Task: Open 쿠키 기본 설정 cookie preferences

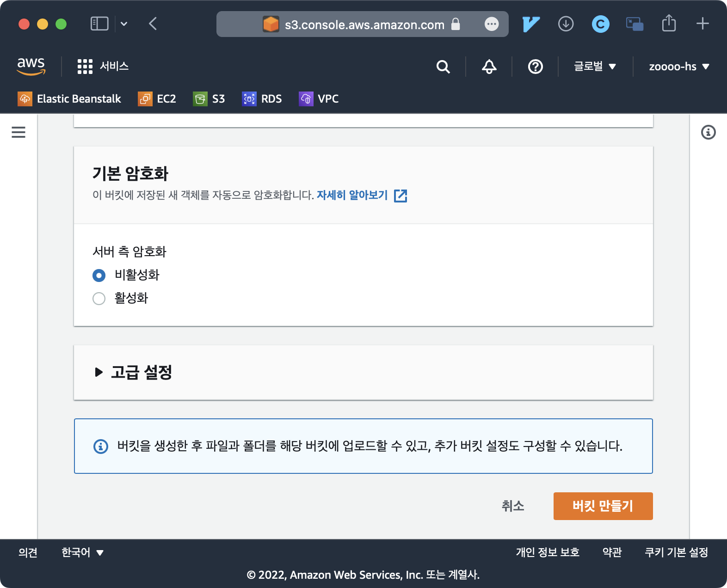Action: coord(676,552)
